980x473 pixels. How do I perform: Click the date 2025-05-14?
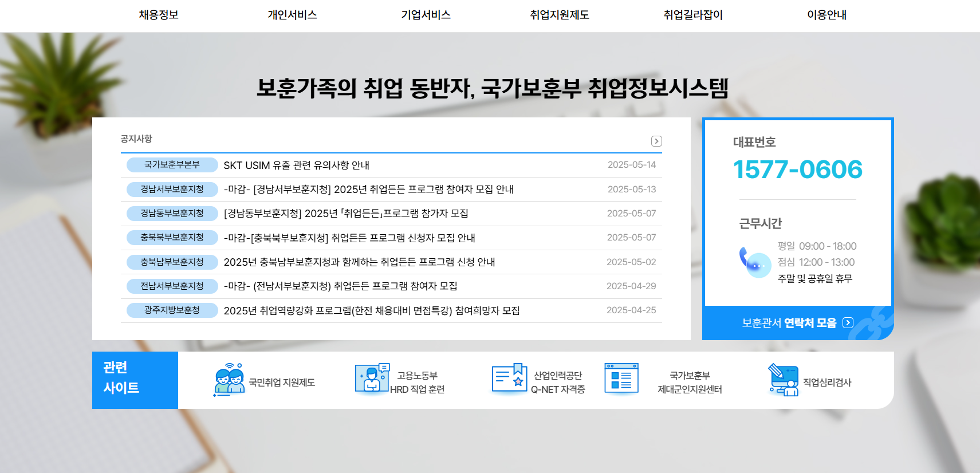[632, 165]
